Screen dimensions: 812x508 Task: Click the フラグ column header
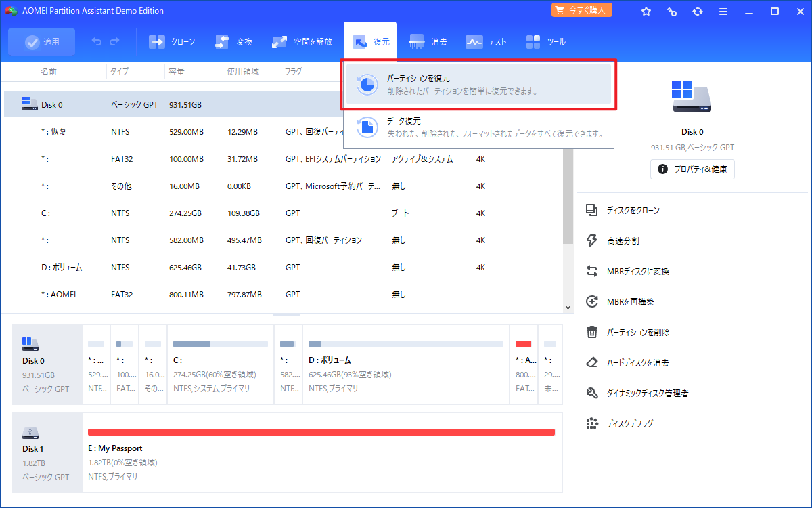pyautogui.click(x=293, y=71)
